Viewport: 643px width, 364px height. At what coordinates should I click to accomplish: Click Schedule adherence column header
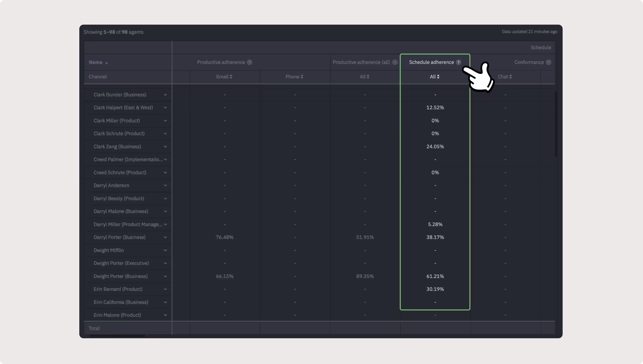pos(432,62)
